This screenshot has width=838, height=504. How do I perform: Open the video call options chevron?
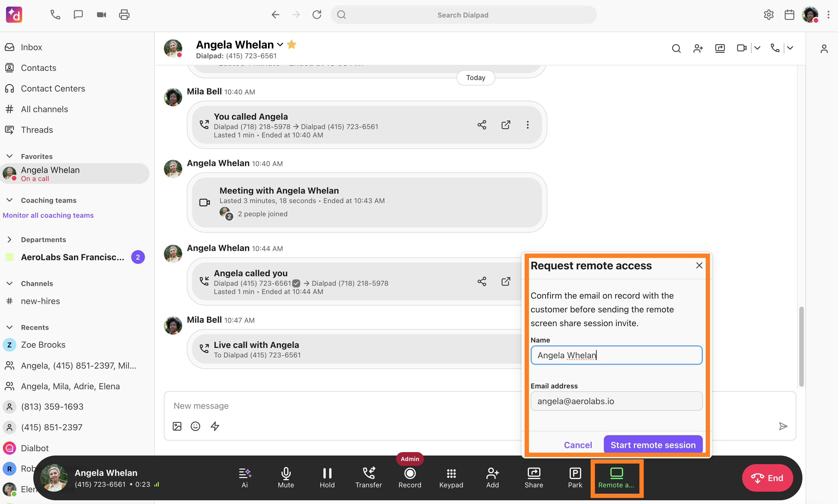tap(757, 48)
